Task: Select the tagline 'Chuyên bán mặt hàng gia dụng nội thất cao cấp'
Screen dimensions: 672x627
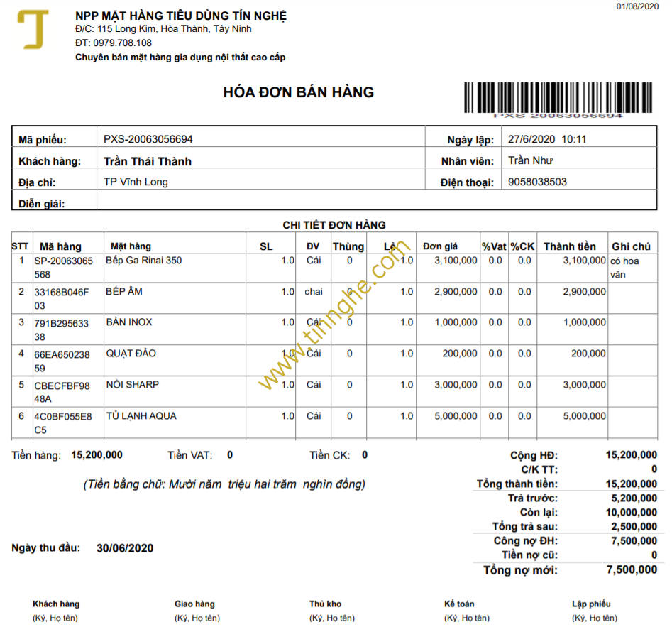Action: (x=180, y=58)
